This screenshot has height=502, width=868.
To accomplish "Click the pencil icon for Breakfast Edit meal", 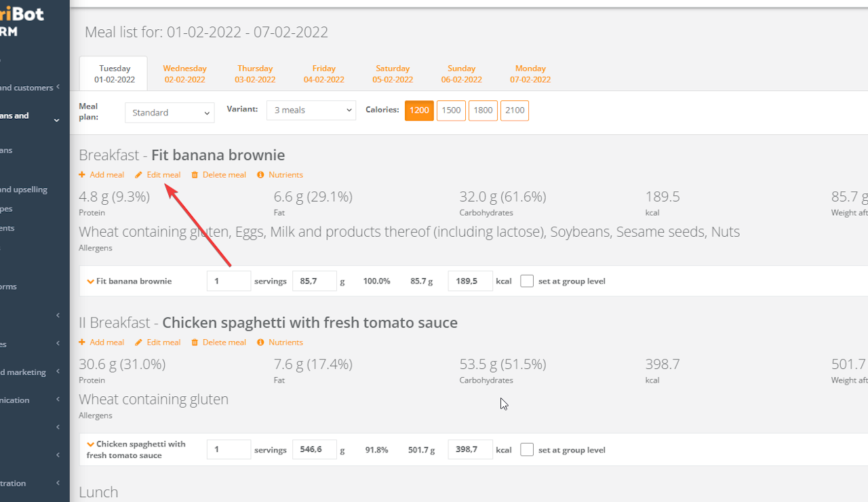I will pyautogui.click(x=138, y=175).
